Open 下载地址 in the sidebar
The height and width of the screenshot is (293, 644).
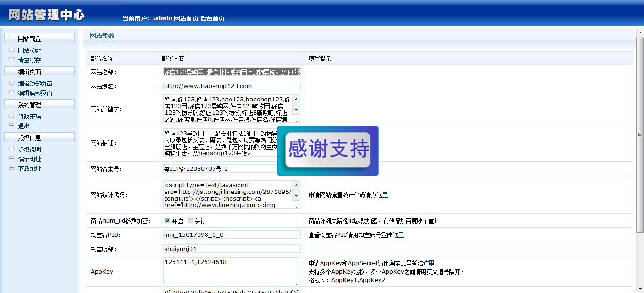coord(29,168)
